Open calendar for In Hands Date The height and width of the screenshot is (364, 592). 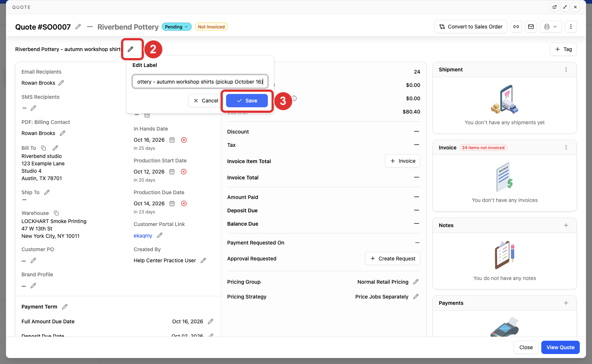172,140
